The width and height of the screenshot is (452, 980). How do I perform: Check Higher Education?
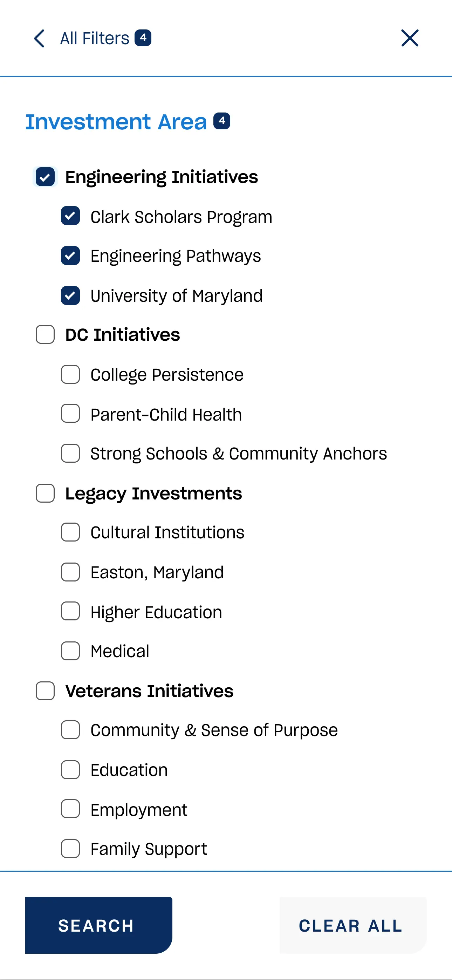coord(70,612)
